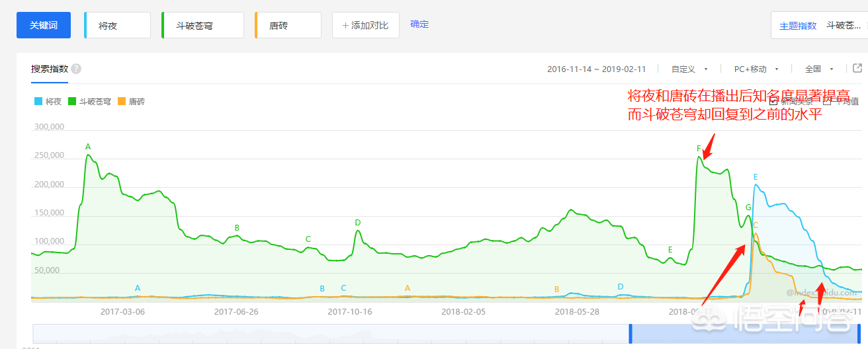This screenshot has height=349, width=868.
Task: Toggle the 新闻头条 checkbox
Action: (x=773, y=101)
